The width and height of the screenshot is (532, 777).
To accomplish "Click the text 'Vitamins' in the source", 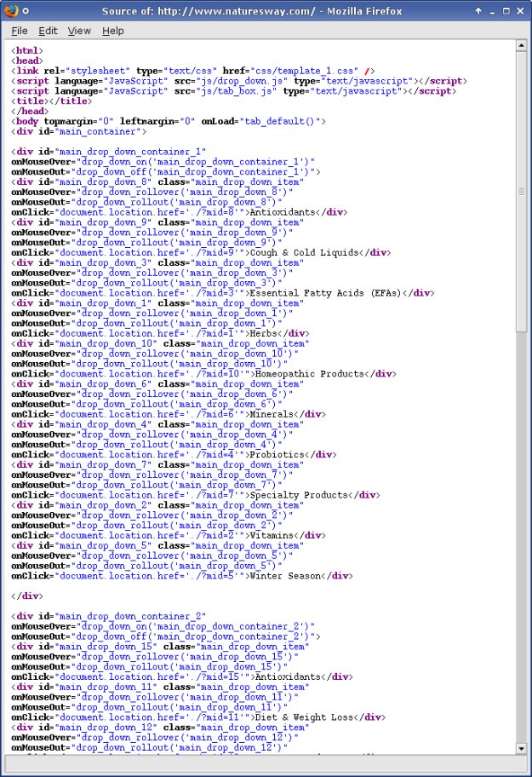I will (272, 535).
